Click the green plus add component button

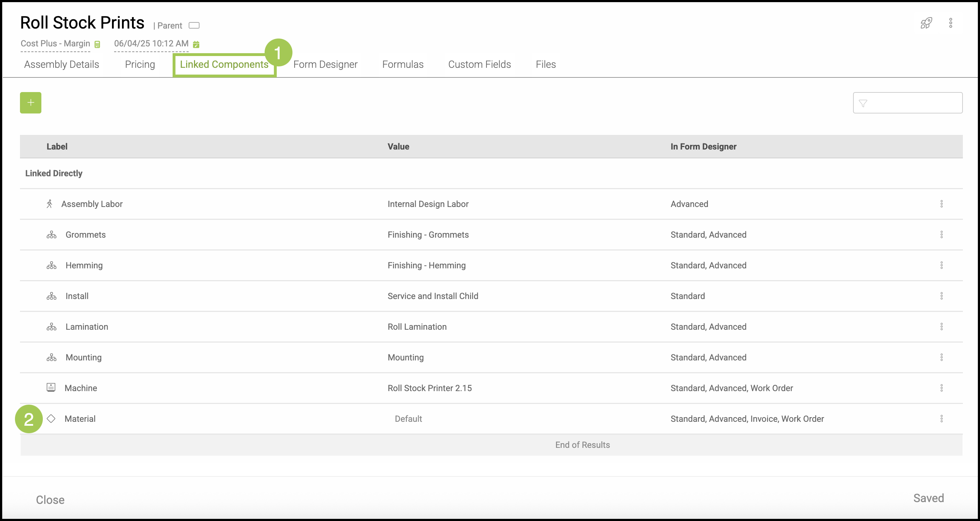pyautogui.click(x=30, y=103)
